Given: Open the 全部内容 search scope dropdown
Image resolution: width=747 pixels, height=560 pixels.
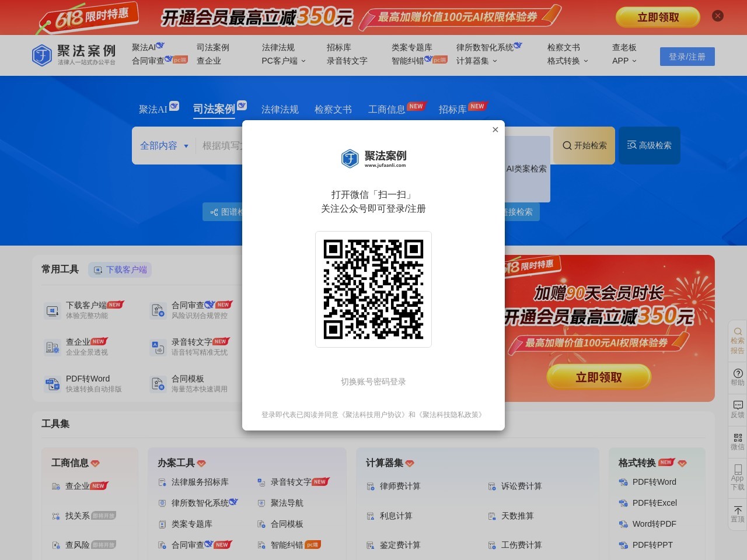Looking at the screenshot, I should (x=164, y=145).
